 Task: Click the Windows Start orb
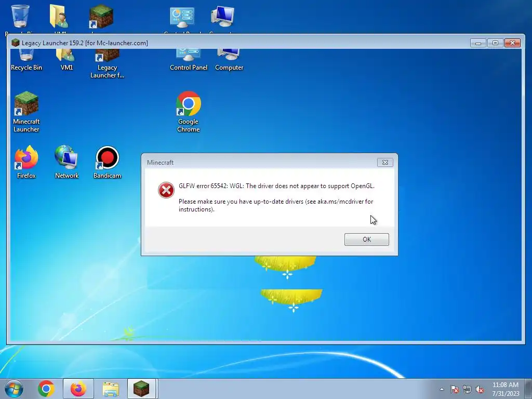(x=14, y=389)
